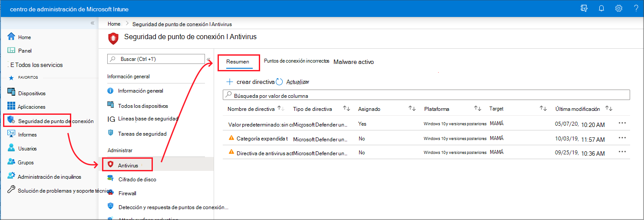Click warning icon beside Directiva de antivirus
The image size is (644, 220).
[x=231, y=152]
